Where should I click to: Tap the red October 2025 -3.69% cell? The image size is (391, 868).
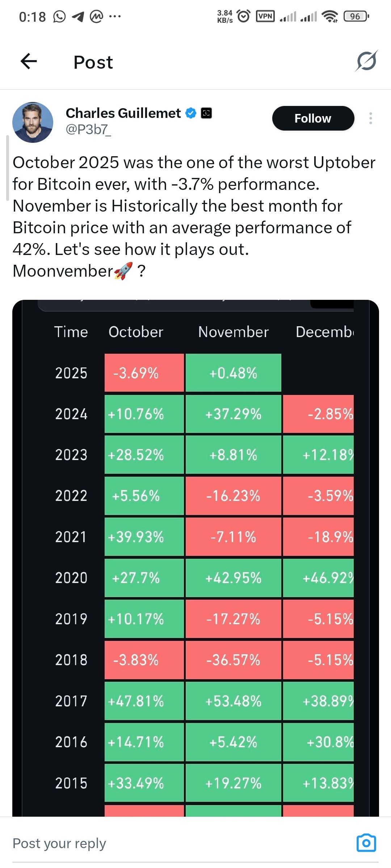click(x=144, y=373)
